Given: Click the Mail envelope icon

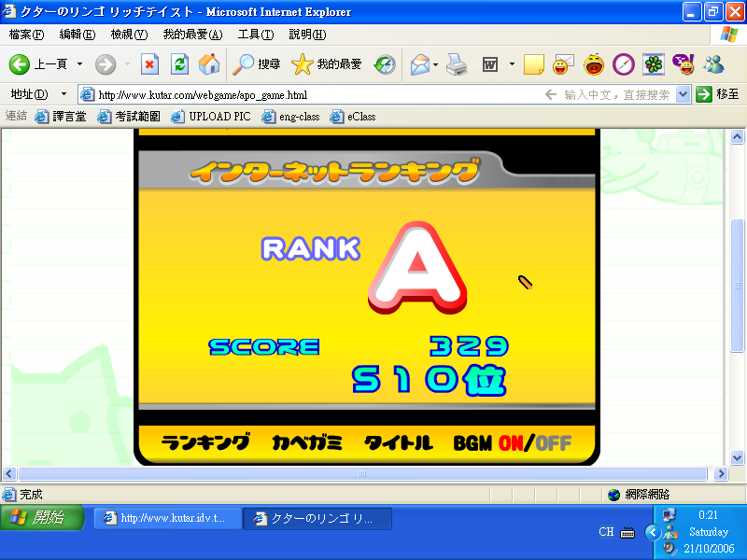Looking at the screenshot, I should [419, 64].
